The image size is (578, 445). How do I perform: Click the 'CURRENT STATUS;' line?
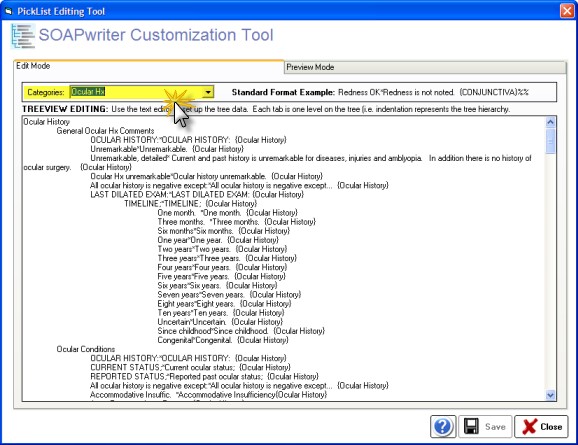pos(190,367)
